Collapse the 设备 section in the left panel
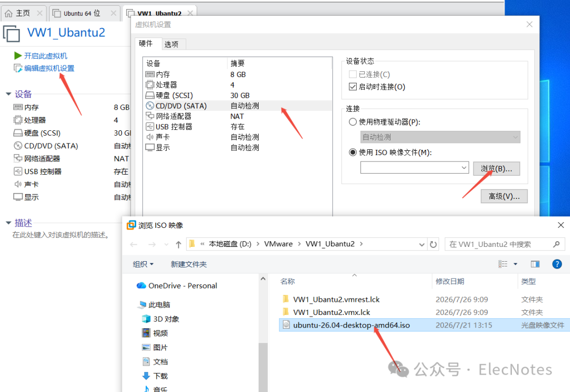 pyautogui.click(x=8, y=94)
